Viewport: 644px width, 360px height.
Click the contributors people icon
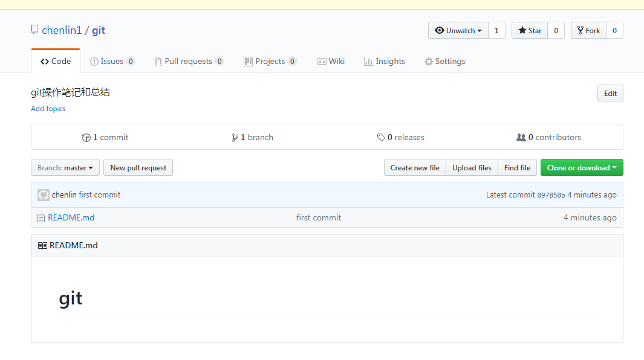coord(521,138)
